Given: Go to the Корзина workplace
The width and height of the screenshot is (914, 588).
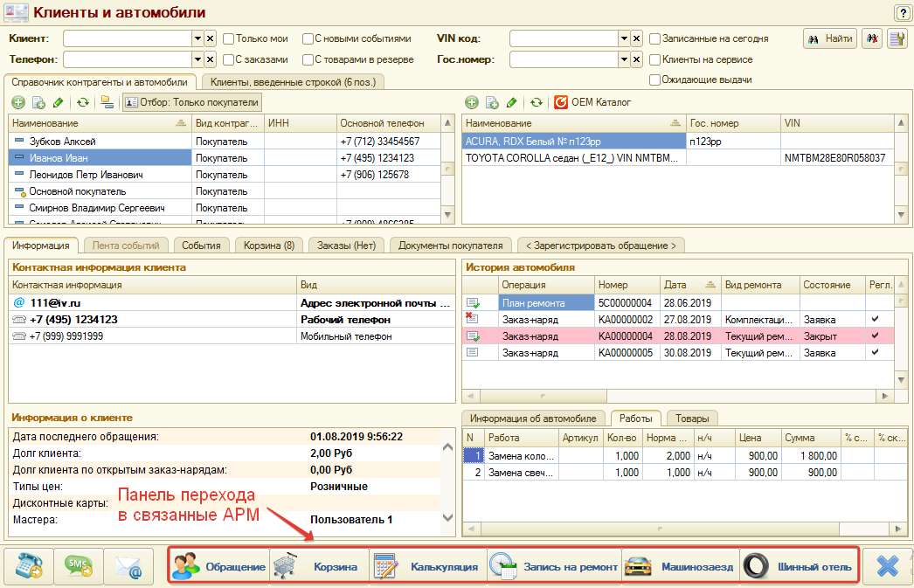Looking at the screenshot, I should click(x=320, y=566).
